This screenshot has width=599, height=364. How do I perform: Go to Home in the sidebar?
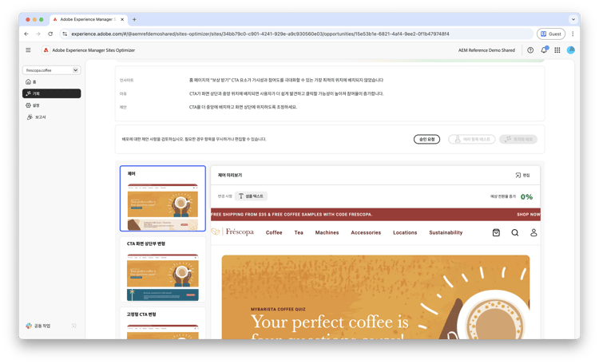point(51,81)
